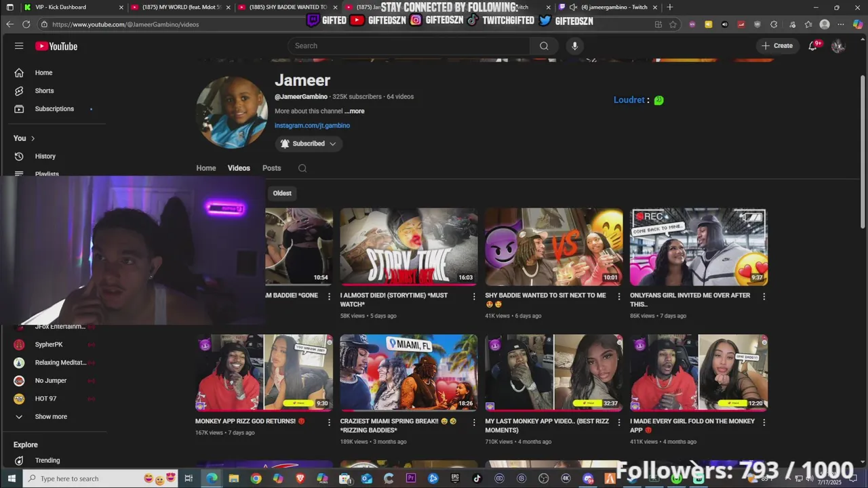The image size is (868, 488).
Task: Open the browser favorites list icon
Action: pyautogui.click(x=808, y=24)
